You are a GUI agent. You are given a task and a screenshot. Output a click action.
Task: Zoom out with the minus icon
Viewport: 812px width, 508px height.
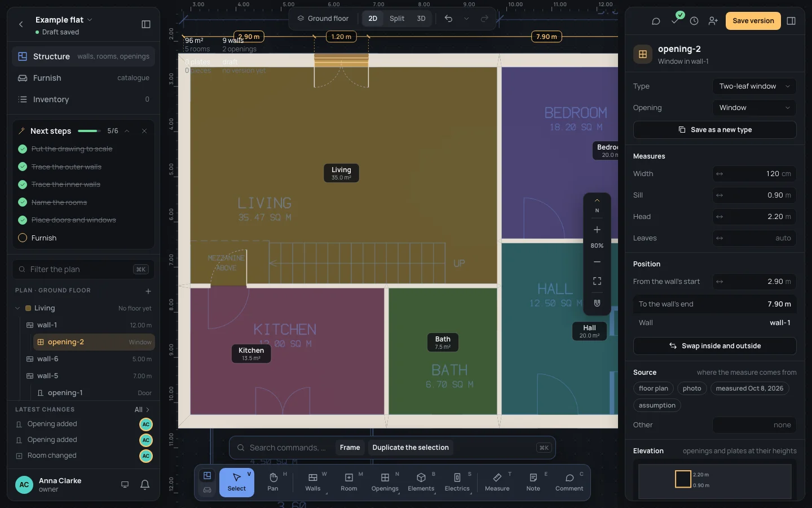[597, 262]
